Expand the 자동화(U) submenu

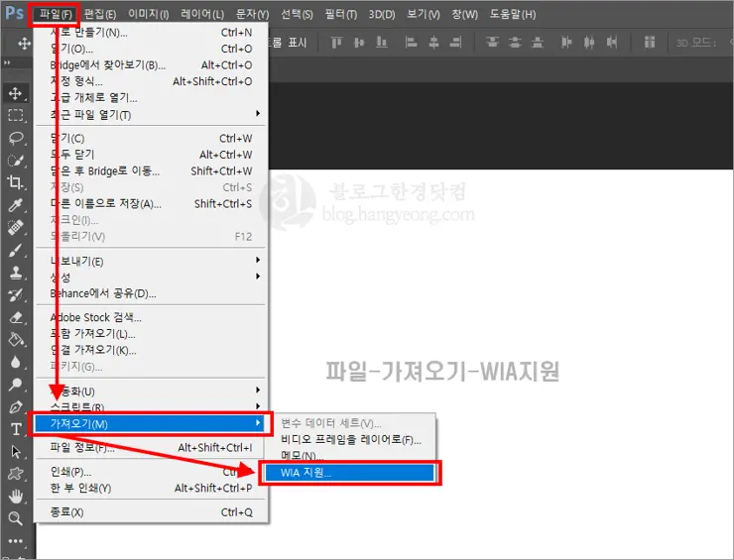tap(150, 391)
